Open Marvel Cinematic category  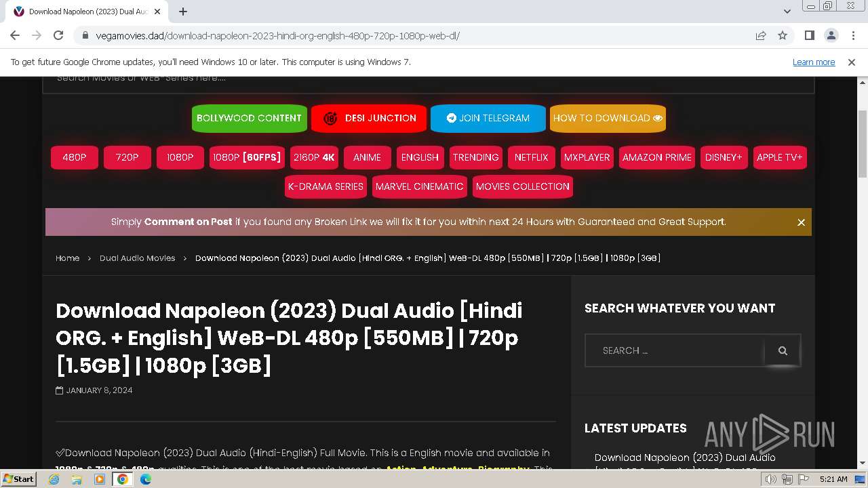(x=420, y=186)
